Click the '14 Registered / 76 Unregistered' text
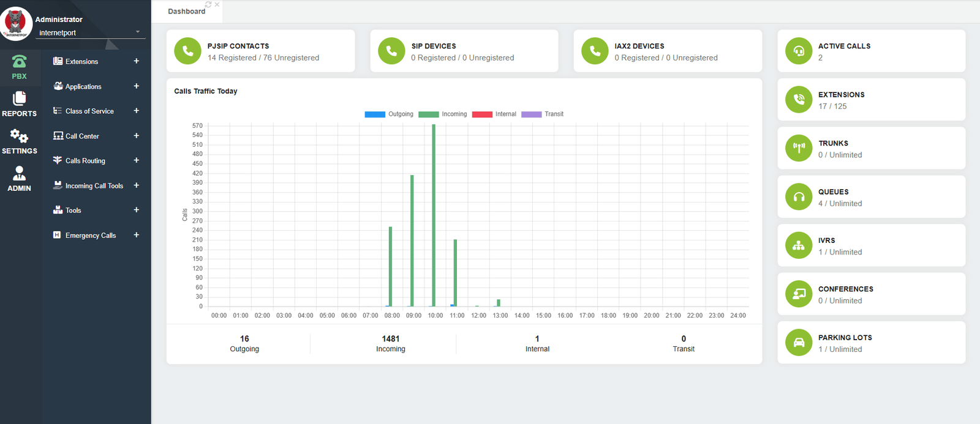 pos(263,58)
